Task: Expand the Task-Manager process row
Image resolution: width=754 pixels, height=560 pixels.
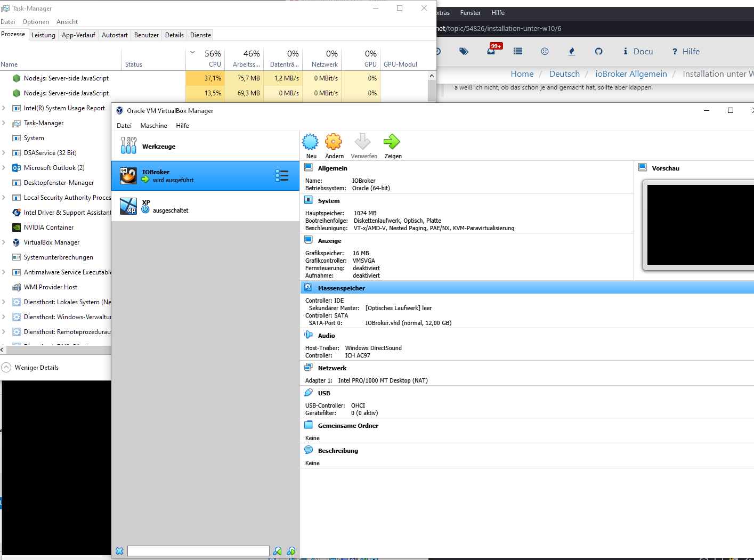Action: [4, 123]
